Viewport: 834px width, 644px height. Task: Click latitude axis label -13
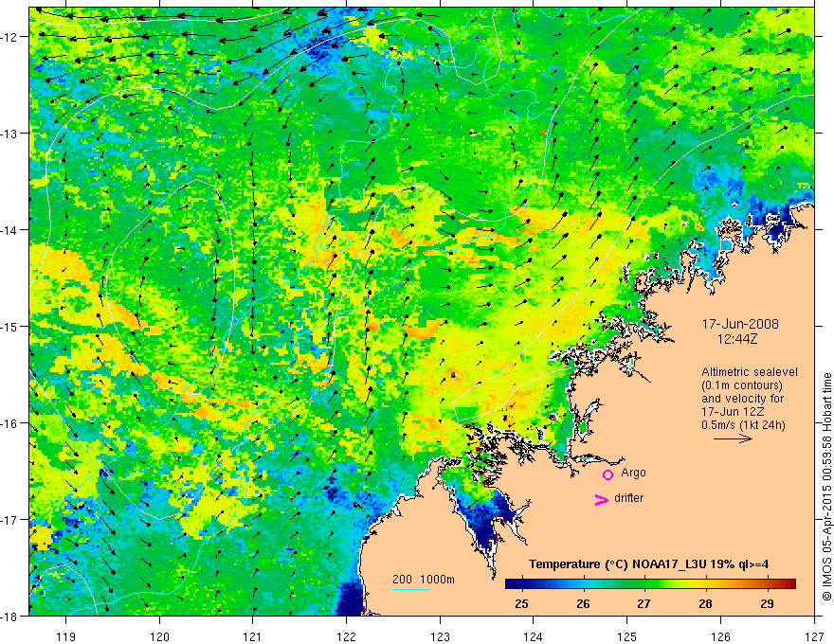point(10,134)
